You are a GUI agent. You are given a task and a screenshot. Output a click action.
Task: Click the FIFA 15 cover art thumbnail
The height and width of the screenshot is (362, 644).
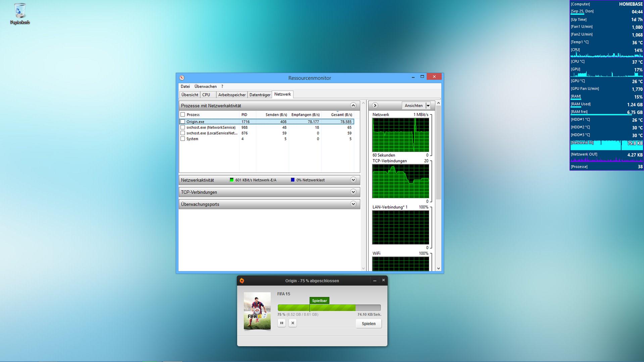257,311
